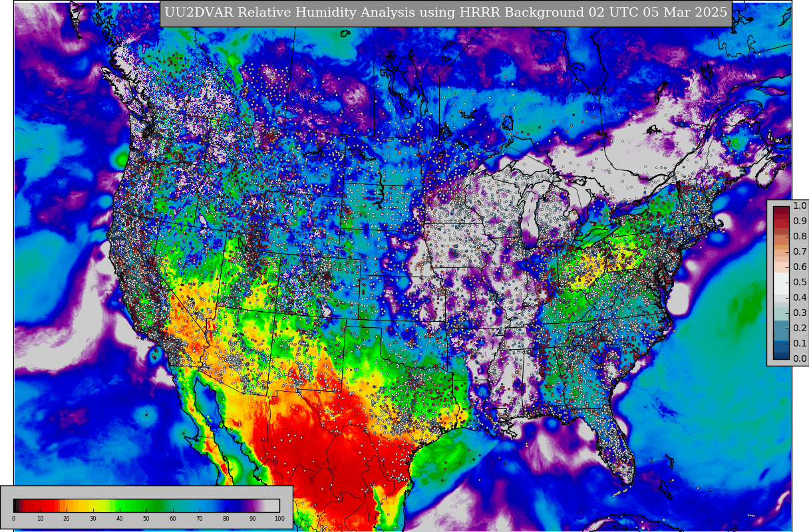Viewport: 809px width, 532px height.
Task: Click the 0.1 label on right colorbar
Action: point(800,343)
